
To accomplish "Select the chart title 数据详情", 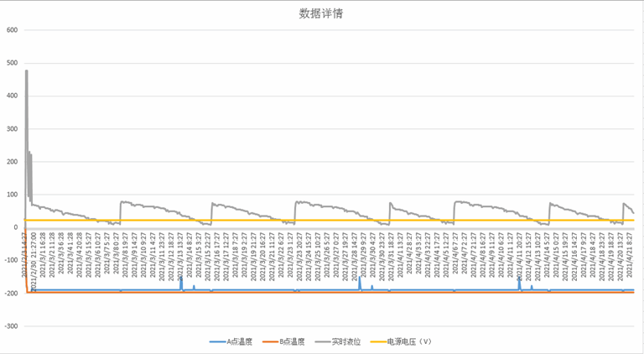I will tap(321, 13).
